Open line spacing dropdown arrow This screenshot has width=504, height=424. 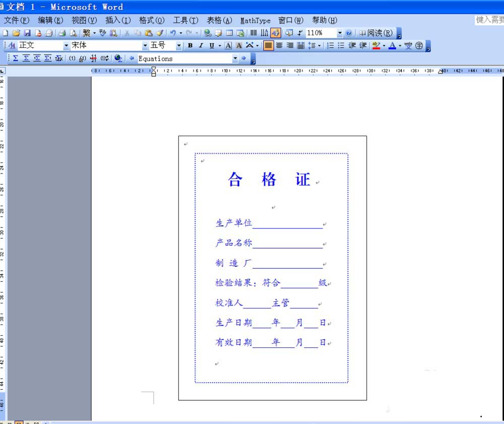click(319, 46)
